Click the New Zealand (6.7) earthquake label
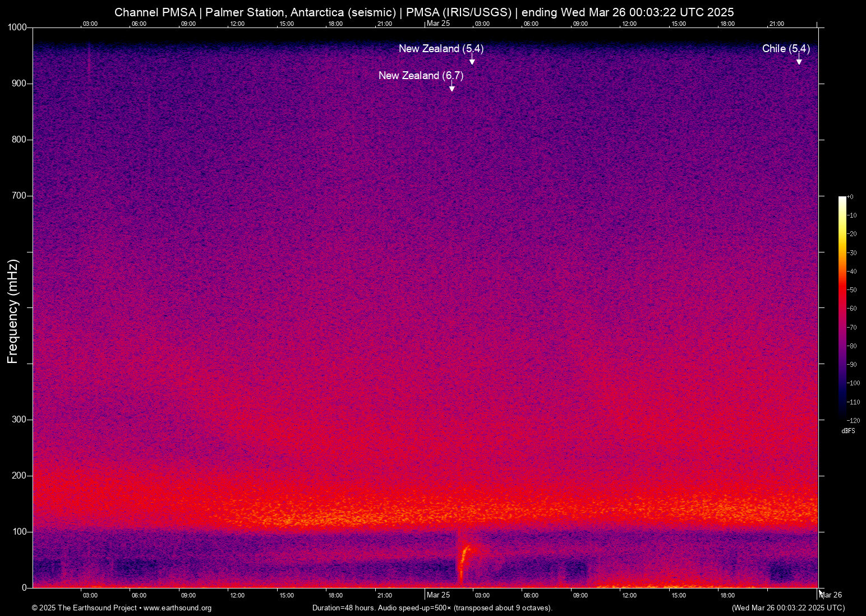This screenshot has width=866, height=616. (x=421, y=76)
